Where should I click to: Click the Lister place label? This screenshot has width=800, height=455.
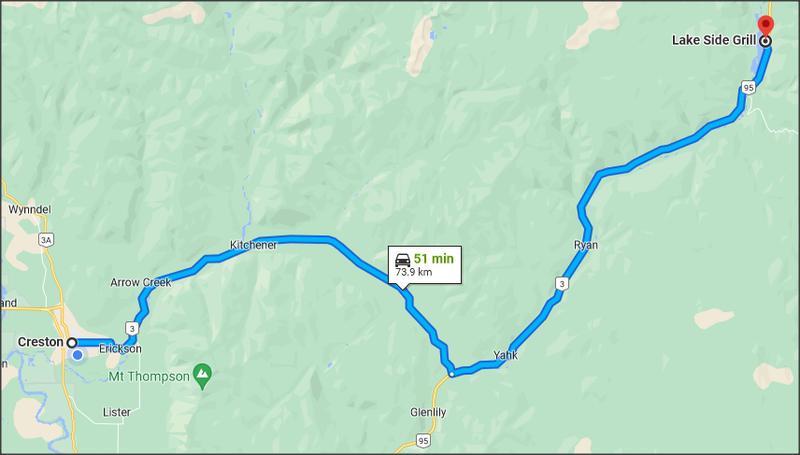[116, 412]
